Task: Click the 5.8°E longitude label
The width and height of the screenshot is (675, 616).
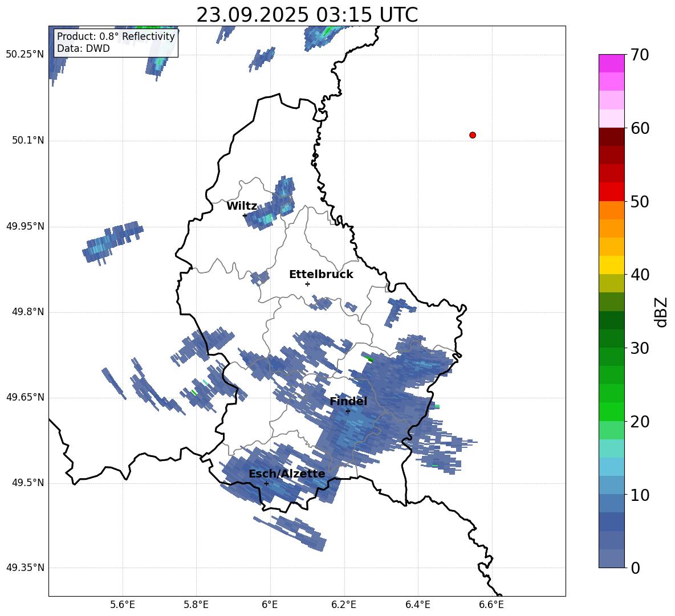Action: click(196, 605)
